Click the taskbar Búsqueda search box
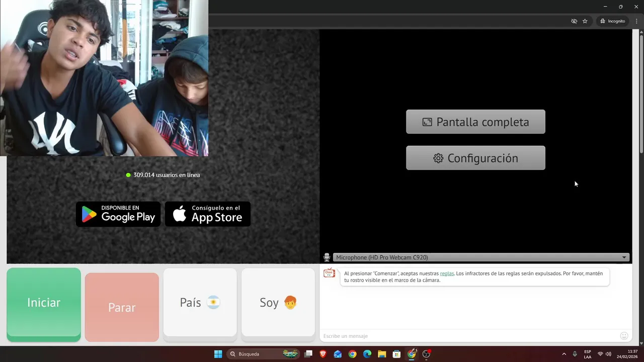 (x=263, y=354)
